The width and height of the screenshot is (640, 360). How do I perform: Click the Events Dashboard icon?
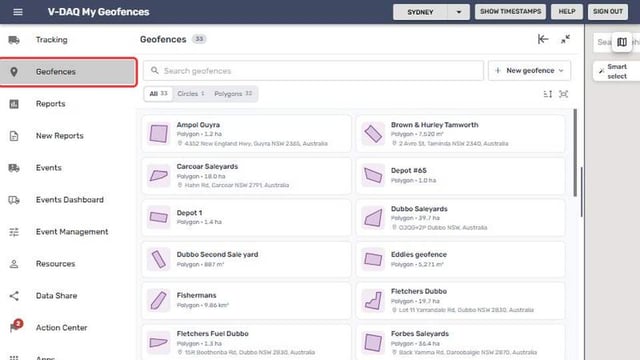[14, 200]
